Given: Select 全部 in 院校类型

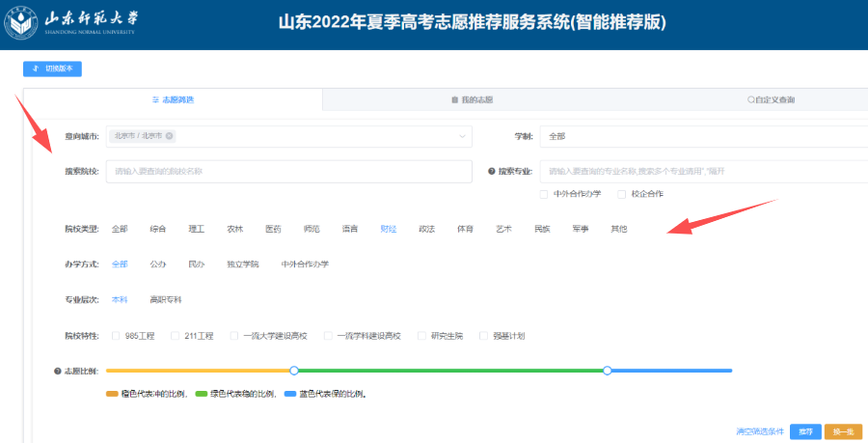Looking at the screenshot, I should [x=120, y=229].
